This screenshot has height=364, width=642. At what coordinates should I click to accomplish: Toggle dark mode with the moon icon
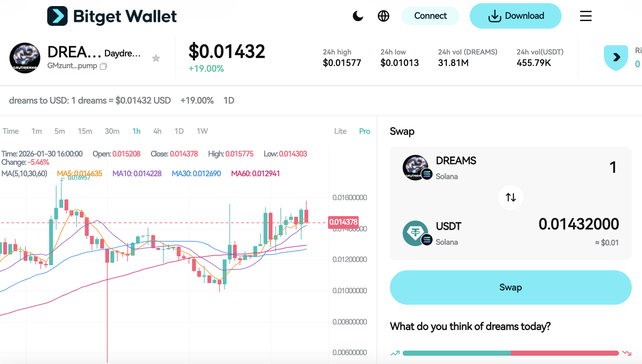358,16
